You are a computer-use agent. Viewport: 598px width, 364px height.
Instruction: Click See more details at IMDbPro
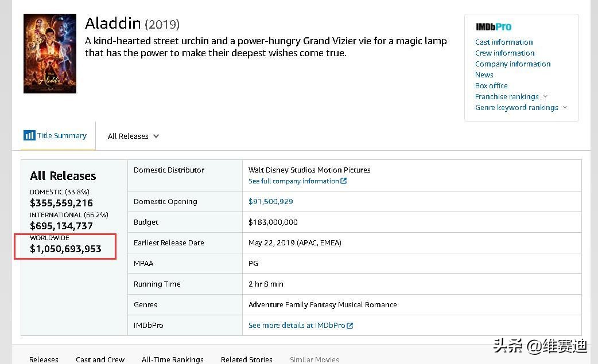296,326
